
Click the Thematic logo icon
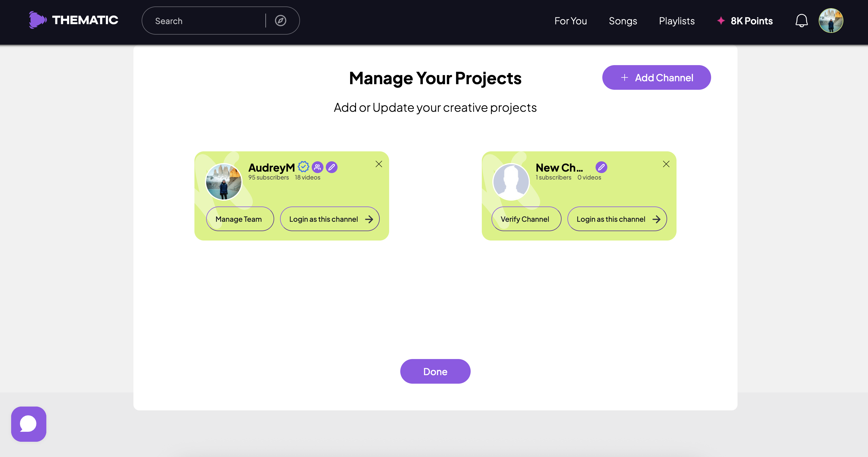tap(37, 20)
